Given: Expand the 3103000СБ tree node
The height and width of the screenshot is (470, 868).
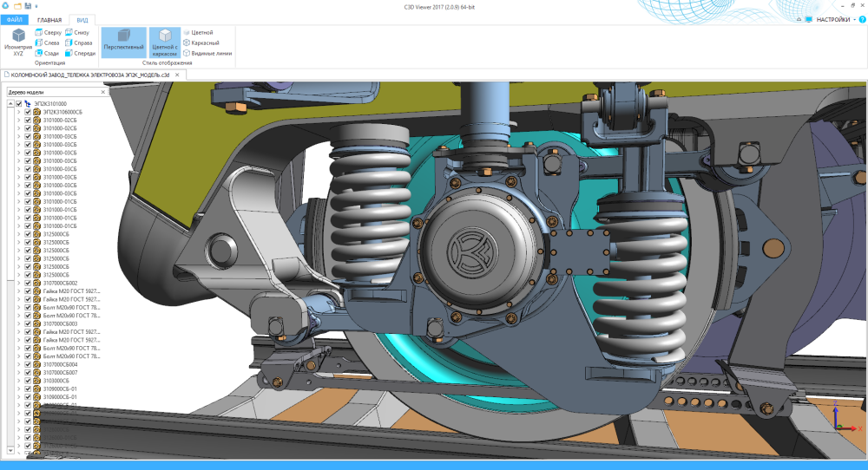Looking at the screenshot, I should (x=19, y=381).
